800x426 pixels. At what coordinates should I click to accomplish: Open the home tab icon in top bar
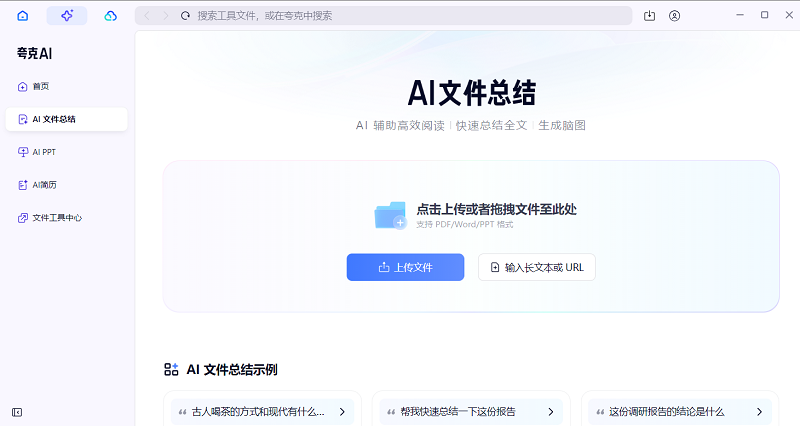pyautogui.click(x=22, y=16)
